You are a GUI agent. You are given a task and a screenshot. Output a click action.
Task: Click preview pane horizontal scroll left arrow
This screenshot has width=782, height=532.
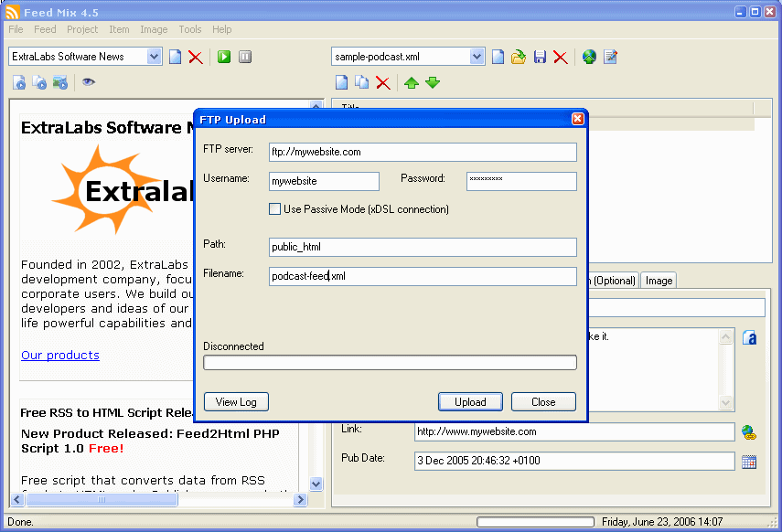pos(17,499)
